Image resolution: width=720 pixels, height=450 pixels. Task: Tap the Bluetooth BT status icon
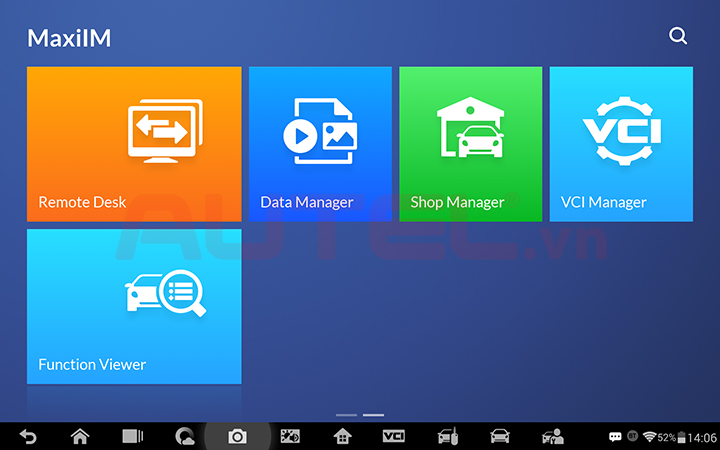[632, 436]
